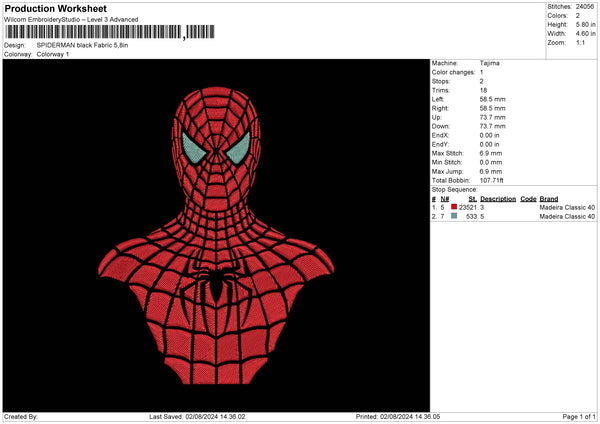
Task: Click the design name SPIDERMAN black Fabric
Action: pos(80,46)
